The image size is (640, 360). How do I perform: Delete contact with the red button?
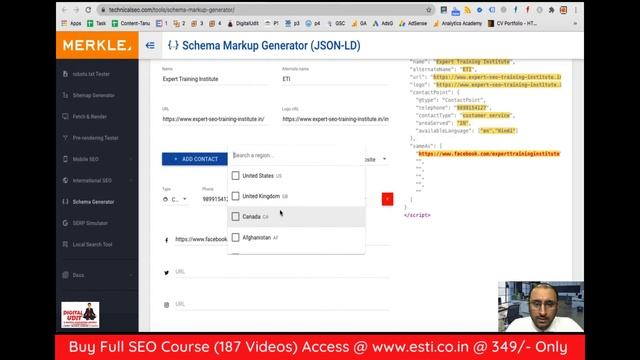[387, 199]
